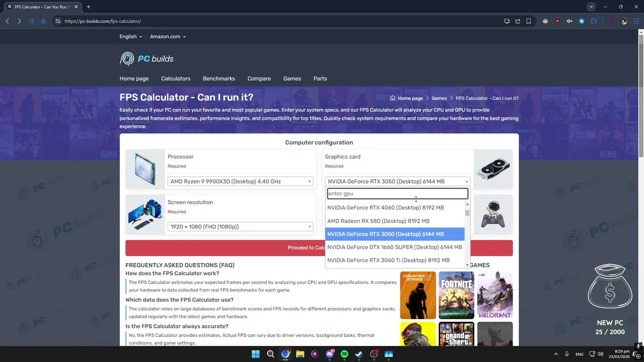
Task: Open Discord from the taskbar
Action: [x=330, y=354]
